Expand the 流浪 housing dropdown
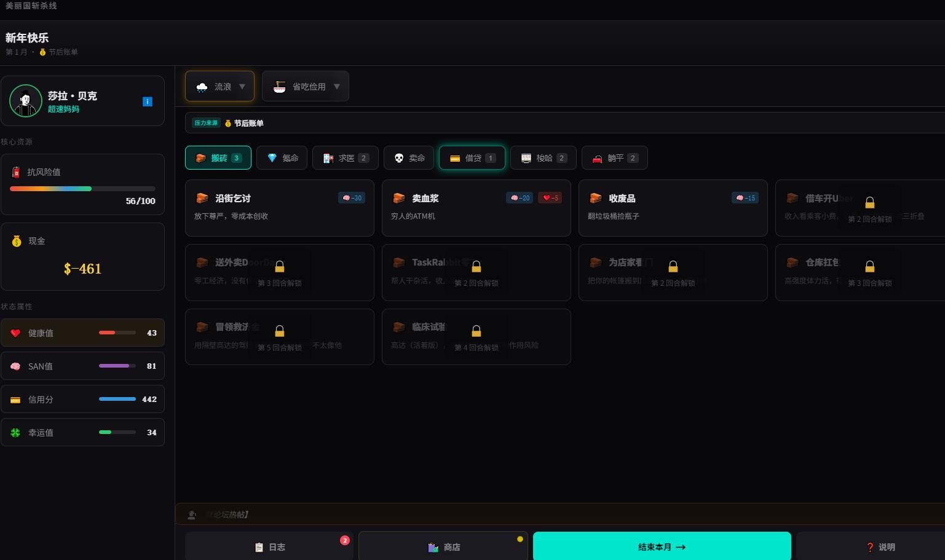This screenshot has width=945, height=560. point(219,87)
